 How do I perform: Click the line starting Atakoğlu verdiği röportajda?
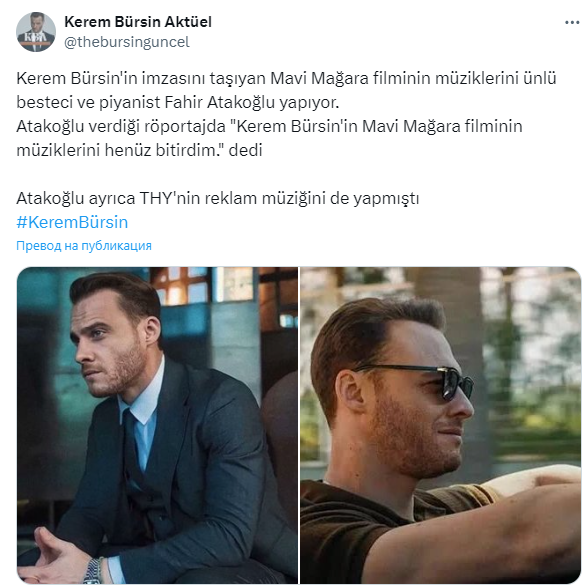point(269,126)
